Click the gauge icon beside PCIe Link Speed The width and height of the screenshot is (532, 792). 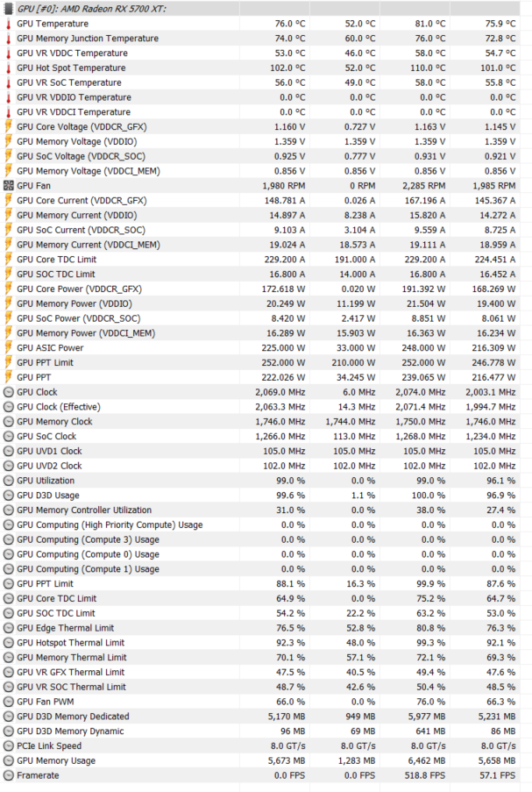[x=8, y=746]
